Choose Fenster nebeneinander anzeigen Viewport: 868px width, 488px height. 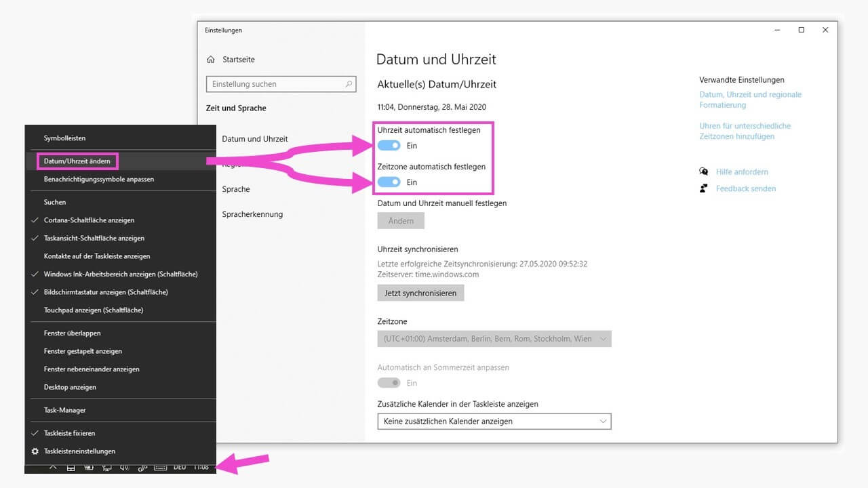120,369
